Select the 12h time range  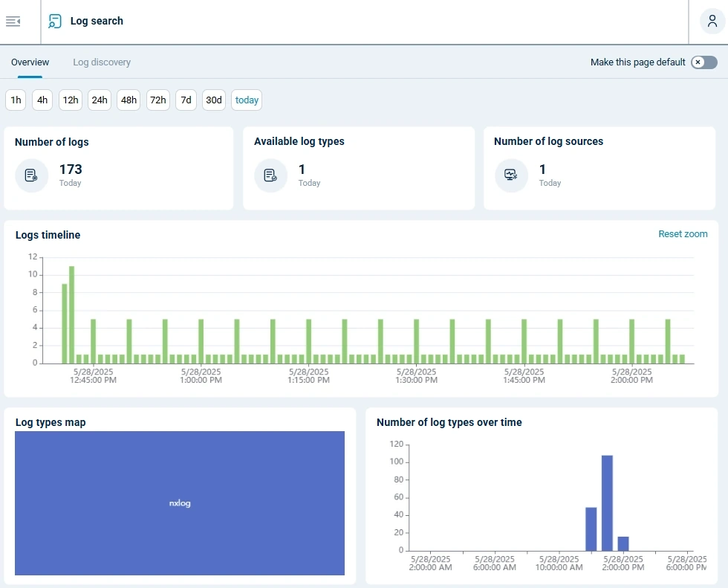[70, 100]
